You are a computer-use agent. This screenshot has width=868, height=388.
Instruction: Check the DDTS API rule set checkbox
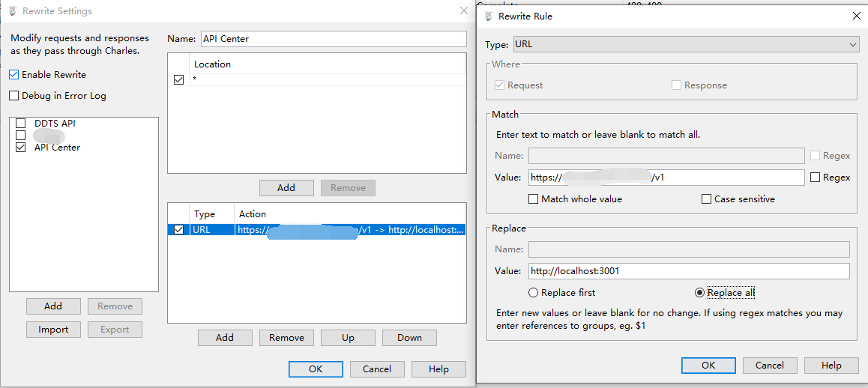(x=21, y=124)
